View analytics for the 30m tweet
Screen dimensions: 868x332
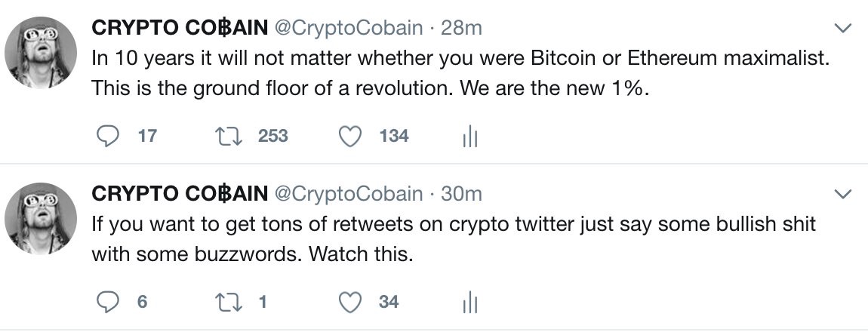click(x=469, y=303)
